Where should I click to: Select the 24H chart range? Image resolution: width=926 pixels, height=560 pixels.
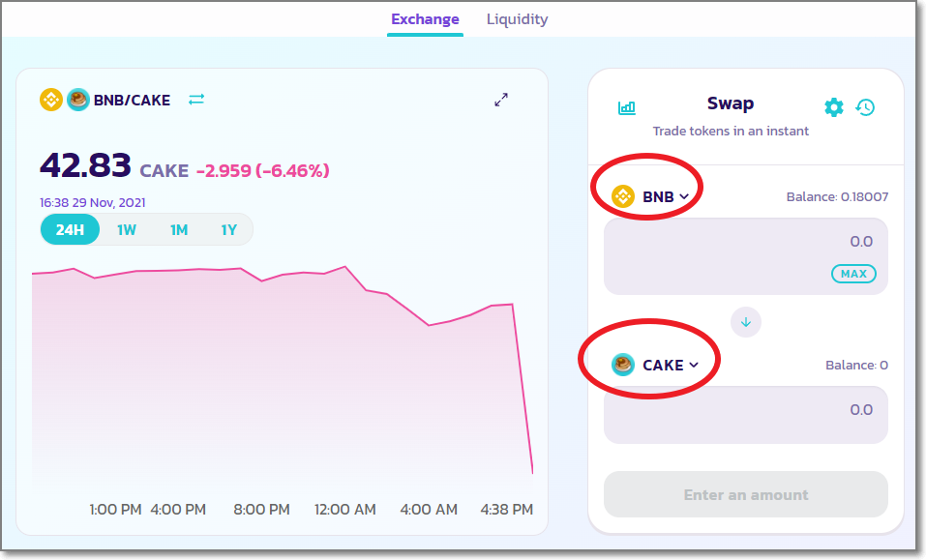pyautogui.click(x=70, y=229)
